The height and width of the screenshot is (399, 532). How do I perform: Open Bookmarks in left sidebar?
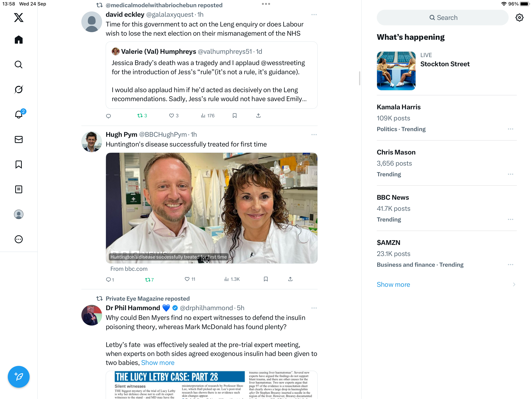18,165
